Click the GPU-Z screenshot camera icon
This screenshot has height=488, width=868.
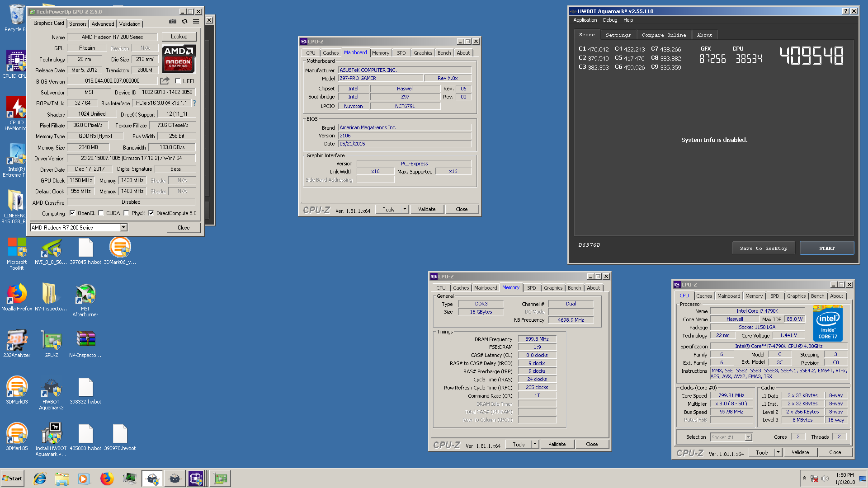click(x=173, y=21)
